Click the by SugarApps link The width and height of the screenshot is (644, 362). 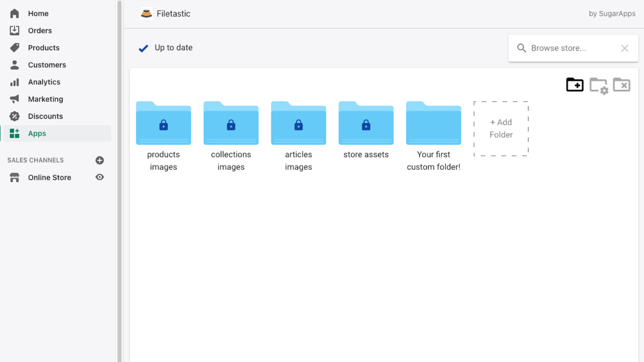tap(612, 13)
